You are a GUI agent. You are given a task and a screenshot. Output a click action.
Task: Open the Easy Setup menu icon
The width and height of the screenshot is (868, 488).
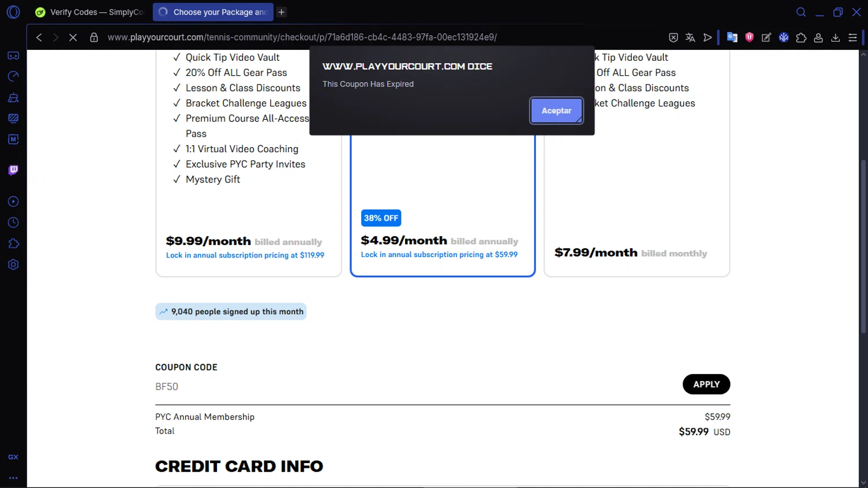(x=852, y=38)
